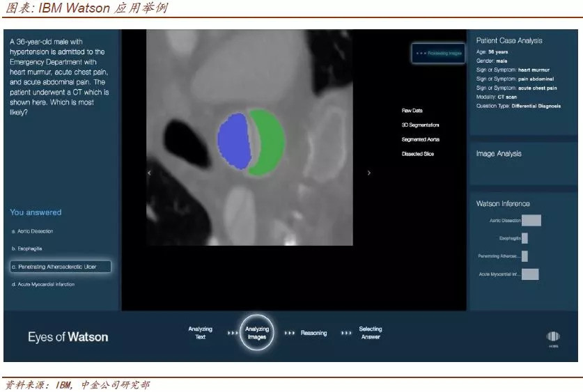Image resolution: width=583 pixels, height=392 pixels.
Task: Click the Gender: male entry
Action: pos(492,61)
